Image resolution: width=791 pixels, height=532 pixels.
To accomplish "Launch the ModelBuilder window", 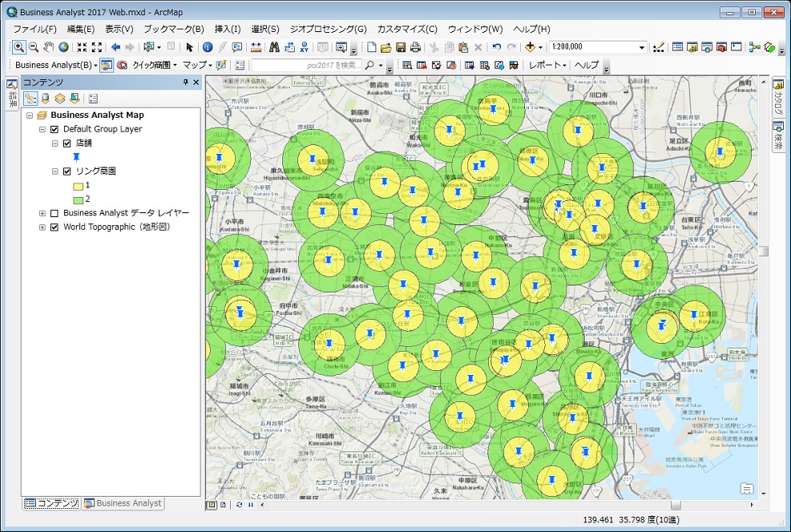I will point(755,47).
